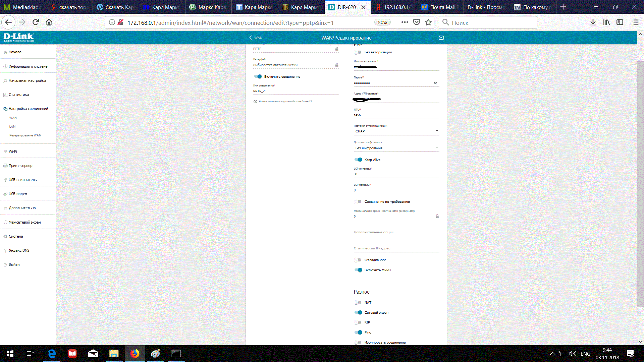Image resolution: width=644 pixels, height=362 pixels.
Task: Click the password visibility eye icon
Action: pyautogui.click(x=435, y=83)
